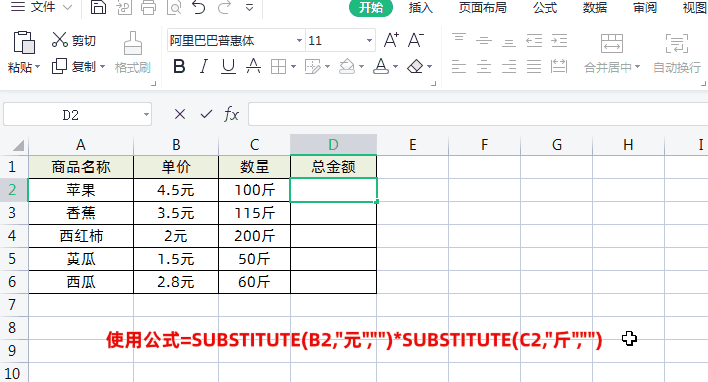The image size is (708, 382).
Task: Click the eraser clear formatting icon
Action: pyautogui.click(x=415, y=67)
